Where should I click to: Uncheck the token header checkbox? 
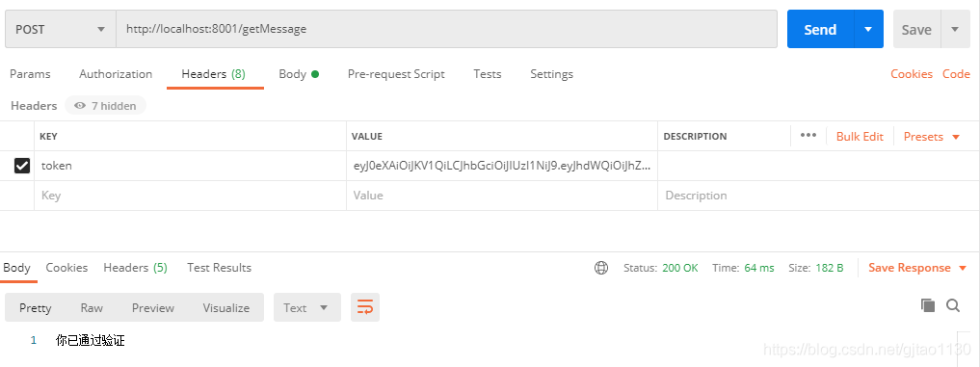pyautogui.click(x=22, y=166)
